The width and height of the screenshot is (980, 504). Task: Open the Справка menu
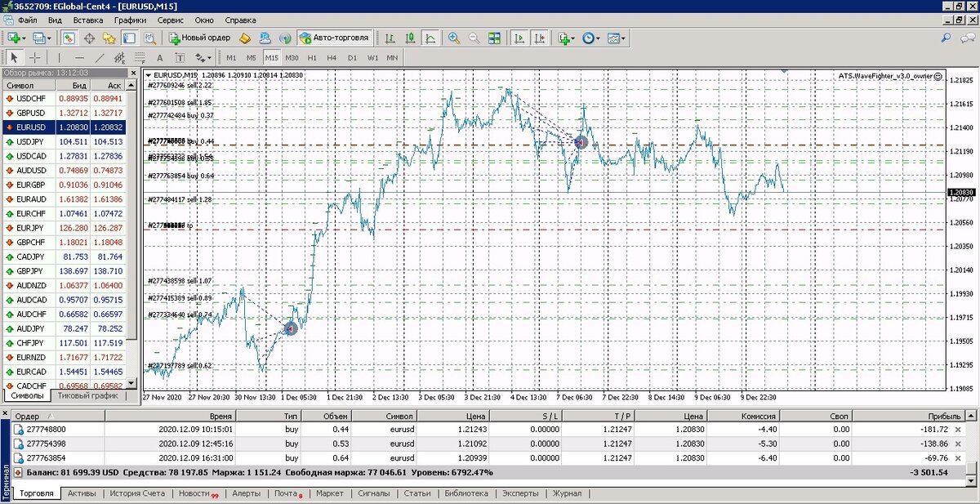click(x=240, y=20)
